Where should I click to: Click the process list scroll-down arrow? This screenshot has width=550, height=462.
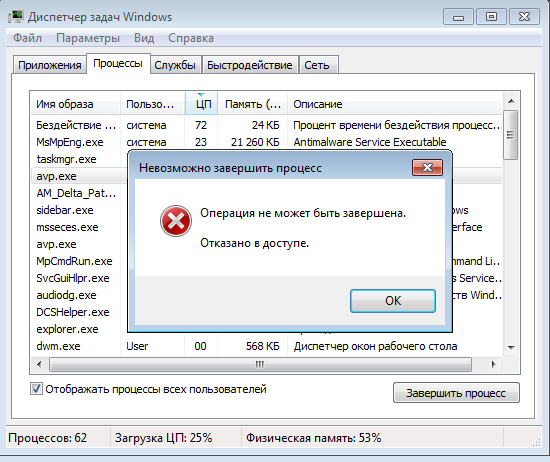pyautogui.click(x=511, y=347)
